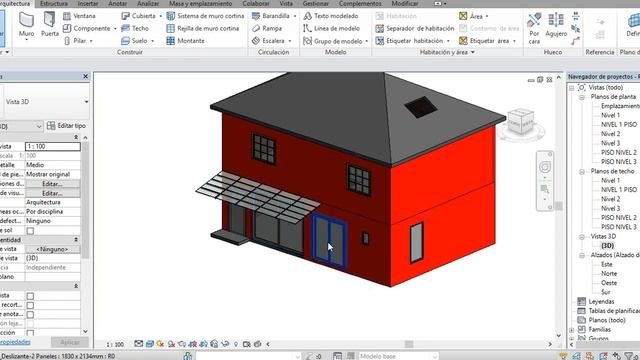Click Etiquetar habitación tool

tap(412, 41)
